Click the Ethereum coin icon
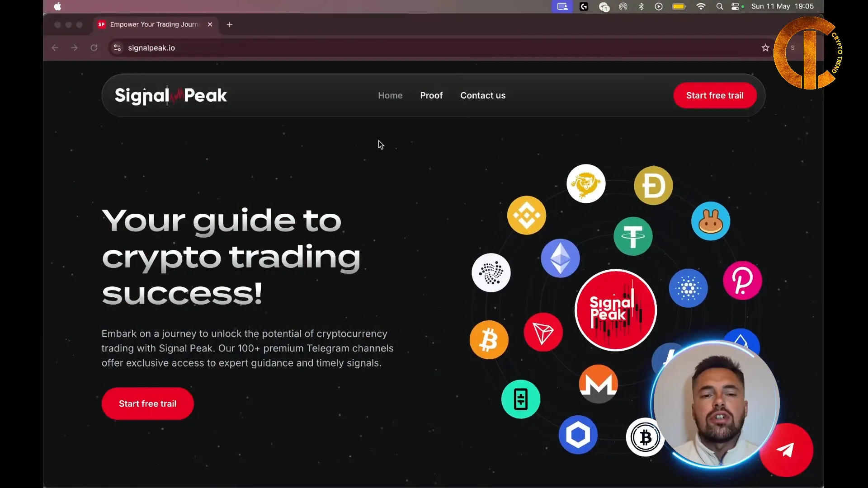 pyautogui.click(x=561, y=258)
